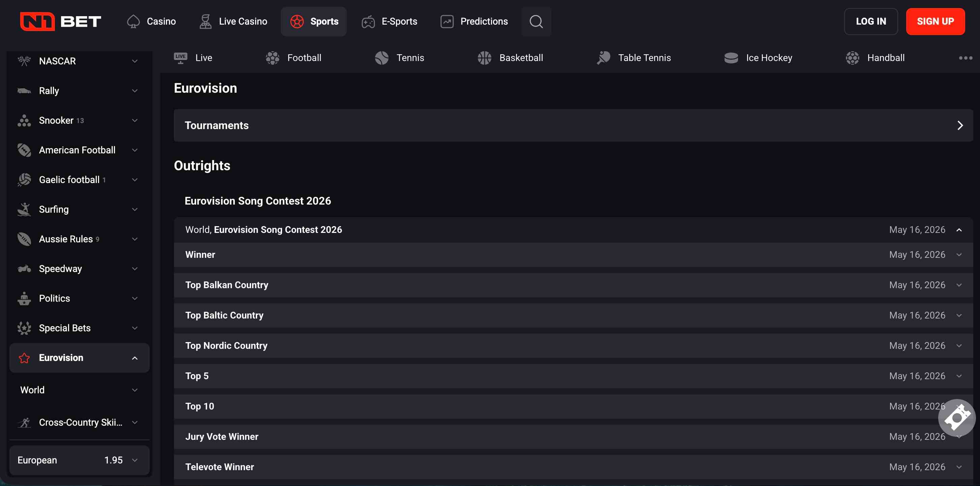Click the Speedway motorbike icon
The image size is (980, 486).
click(24, 269)
